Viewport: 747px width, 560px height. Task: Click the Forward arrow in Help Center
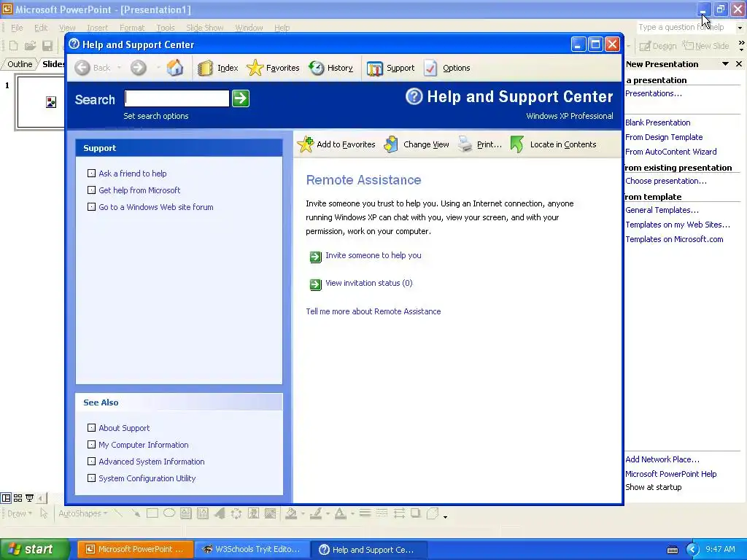(x=139, y=68)
